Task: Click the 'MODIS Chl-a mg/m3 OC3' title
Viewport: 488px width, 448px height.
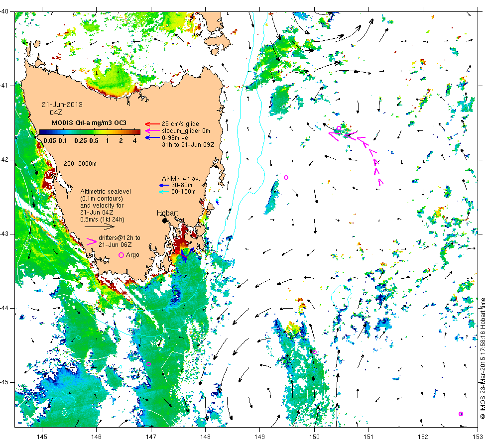Action: pos(89,122)
